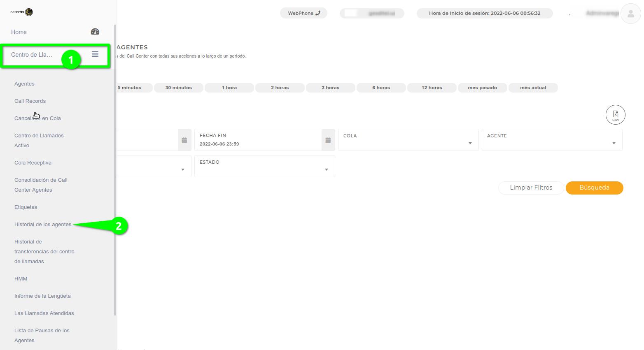
Task: Open Call Records in the sidebar
Action: [x=30, y=101]
